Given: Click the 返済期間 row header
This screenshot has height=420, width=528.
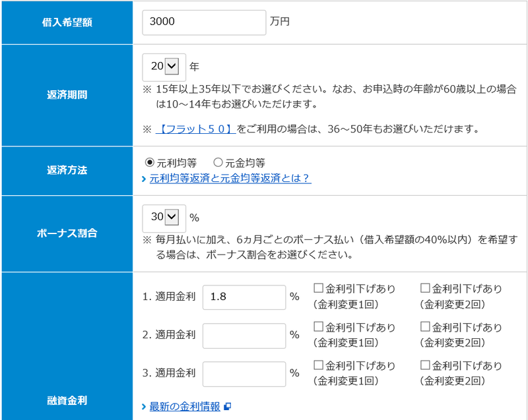Looking at the screenshot, I should tap(67, 95).
